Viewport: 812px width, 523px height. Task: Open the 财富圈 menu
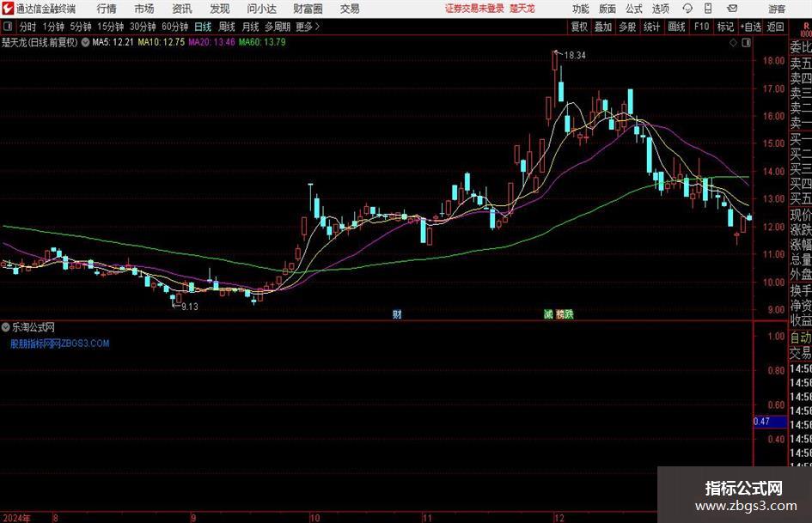coord(308,9)
